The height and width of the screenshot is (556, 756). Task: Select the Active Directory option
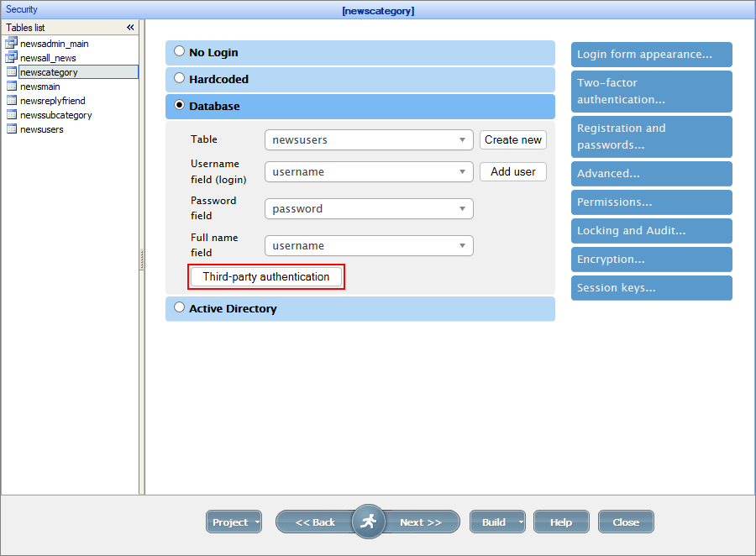point(179,307)
